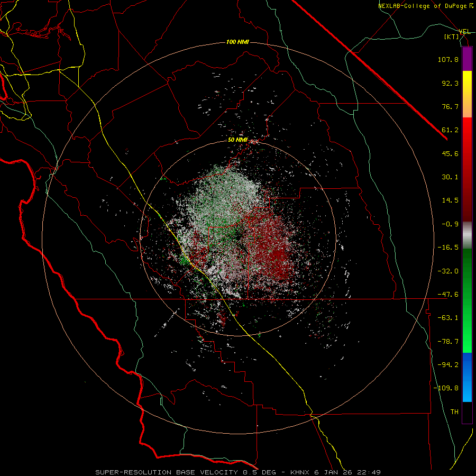This screenshot has width=476, height=476.
Task: Click the VEL legend heading
Action: click(464, 32)
